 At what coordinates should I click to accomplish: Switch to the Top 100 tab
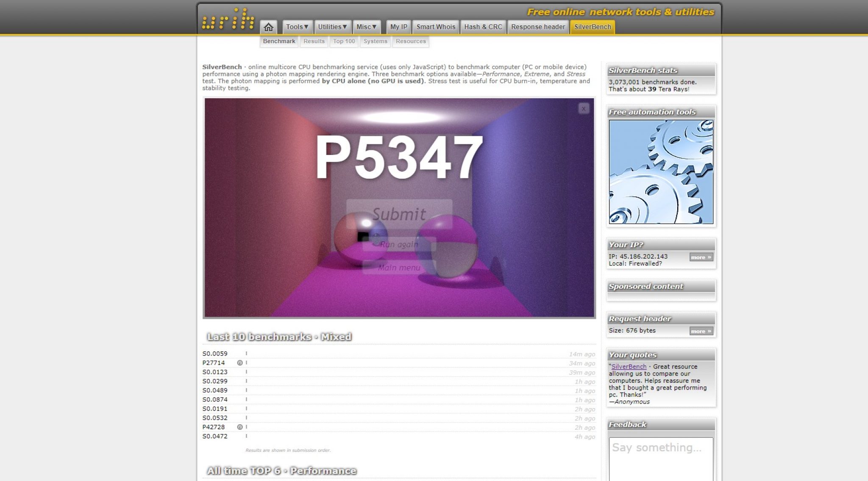[x=344, y=41]
